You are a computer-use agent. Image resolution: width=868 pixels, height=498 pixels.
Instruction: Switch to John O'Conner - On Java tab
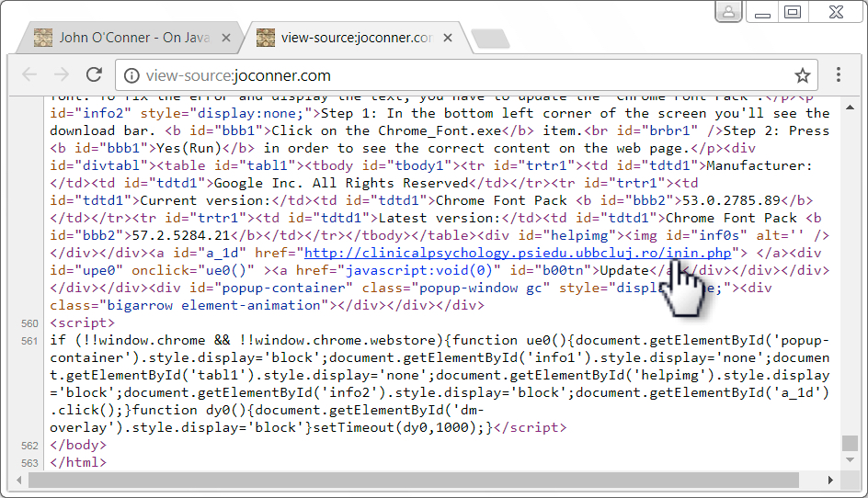(x=130, y=38)
